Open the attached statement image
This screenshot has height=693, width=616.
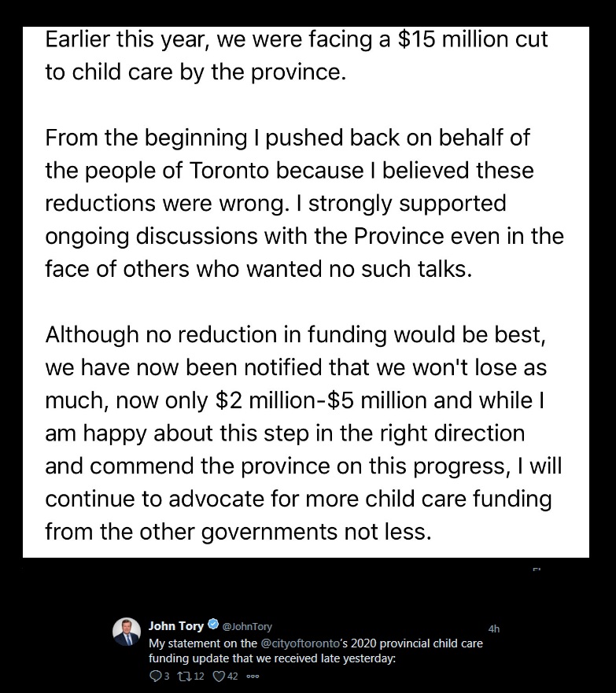click(305, 291)
